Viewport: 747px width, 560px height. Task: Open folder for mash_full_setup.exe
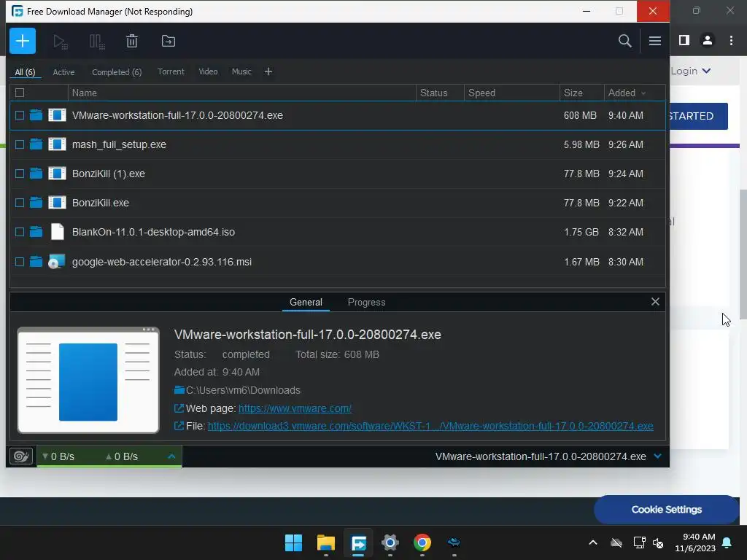[x=36, y=144]
